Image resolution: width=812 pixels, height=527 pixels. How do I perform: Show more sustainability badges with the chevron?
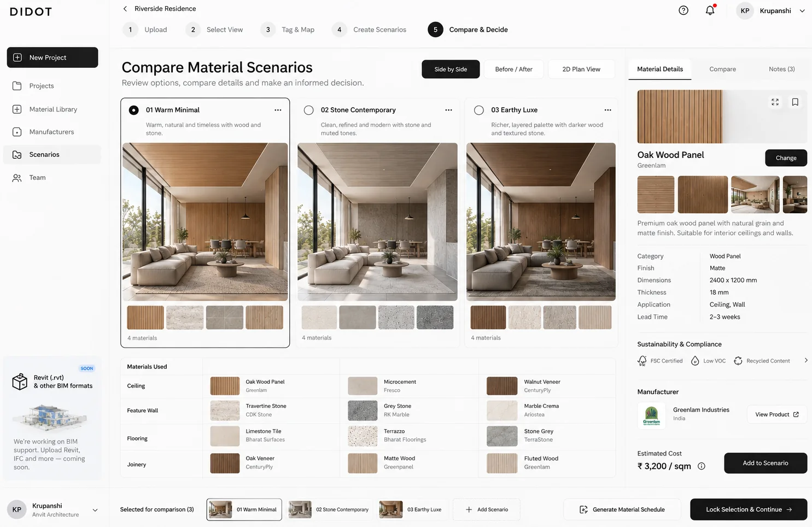click(x=805, y=360)
